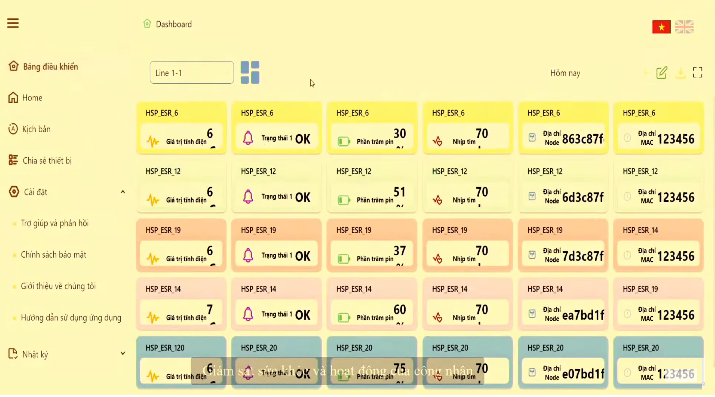This screenshot has height=397, width=715.
Task: Click HSP_ESR_19 battery icon
Action: click(x=343, y=259)
